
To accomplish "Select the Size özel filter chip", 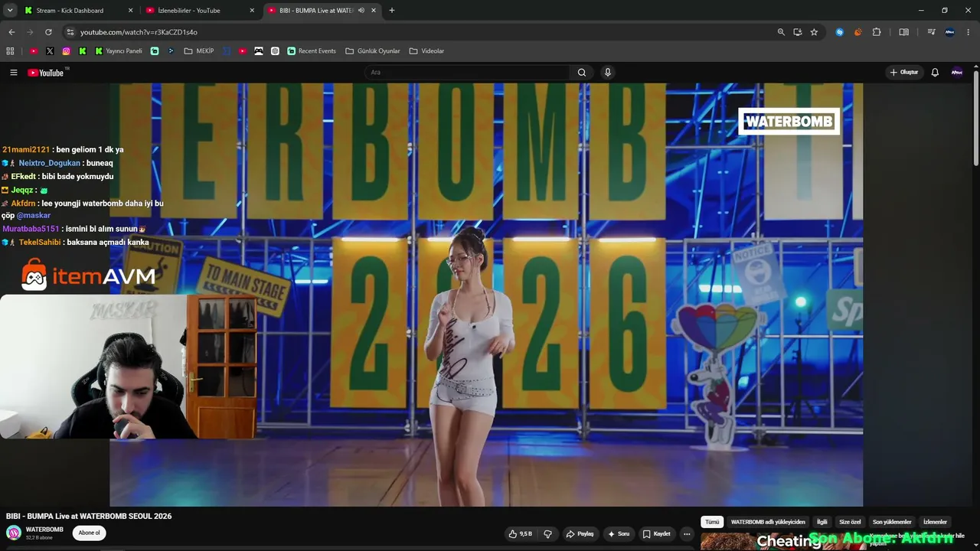I will [x=850, y=522].
